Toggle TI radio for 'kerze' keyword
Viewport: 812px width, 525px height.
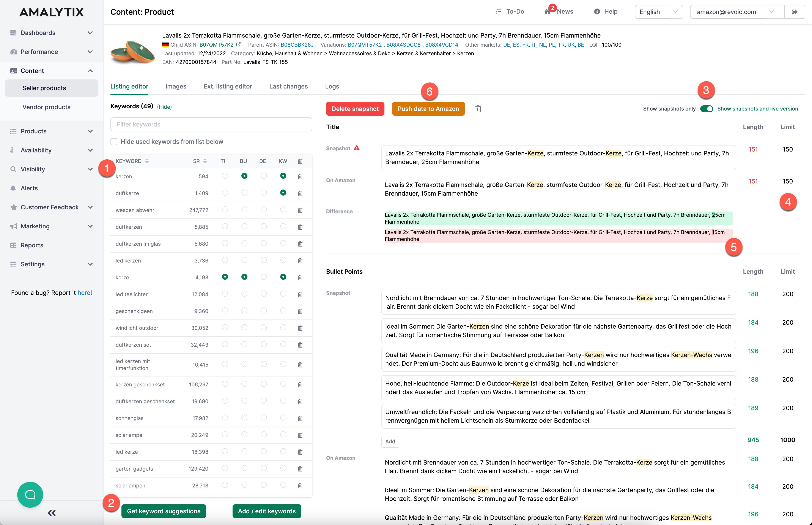tap(225, 277)
